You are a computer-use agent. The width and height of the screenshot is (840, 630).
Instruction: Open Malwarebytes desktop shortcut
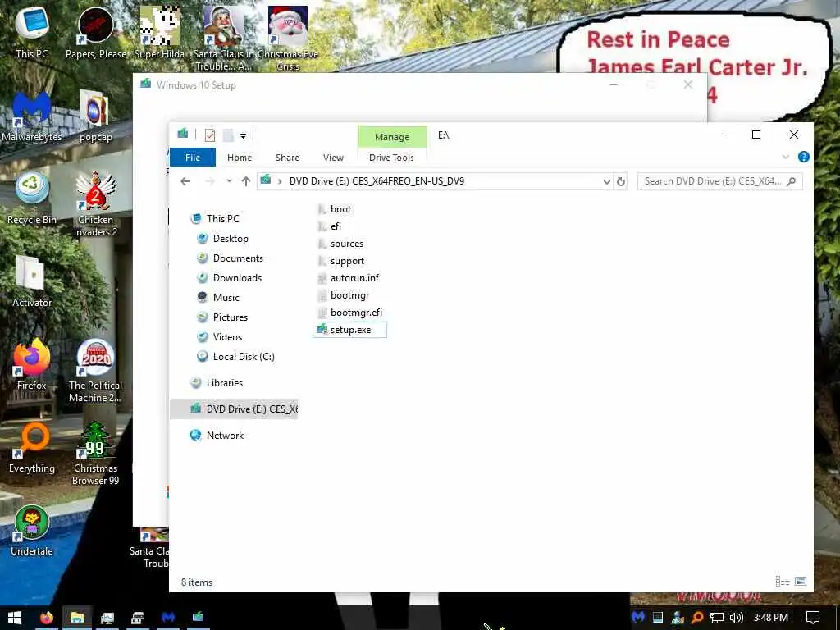click(x=32, y=116)
